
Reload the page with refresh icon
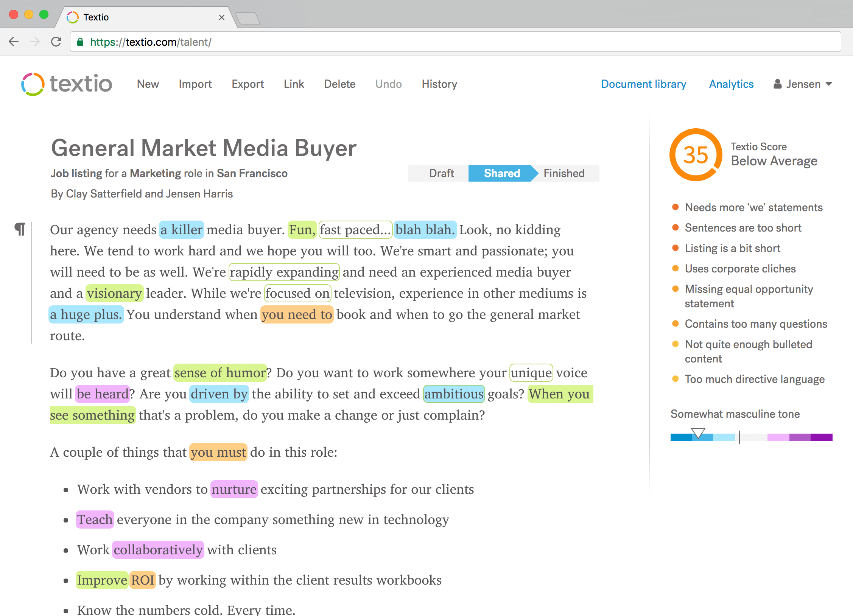pos(56,42)
